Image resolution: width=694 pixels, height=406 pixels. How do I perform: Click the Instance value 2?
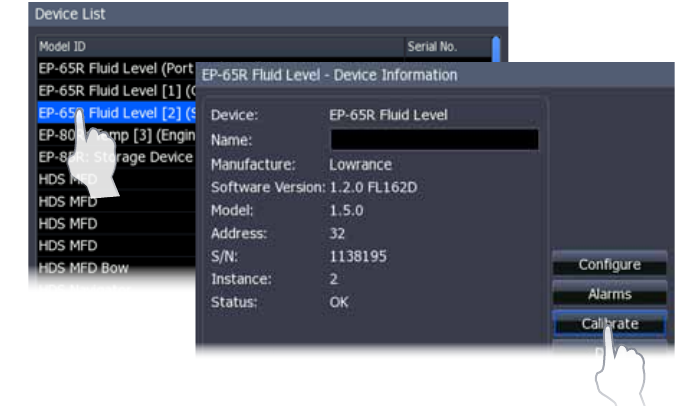pos(334,279)
